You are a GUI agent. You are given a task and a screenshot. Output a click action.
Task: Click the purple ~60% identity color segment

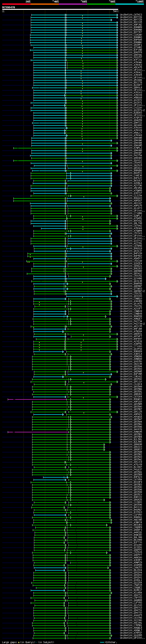click(73, 4)
